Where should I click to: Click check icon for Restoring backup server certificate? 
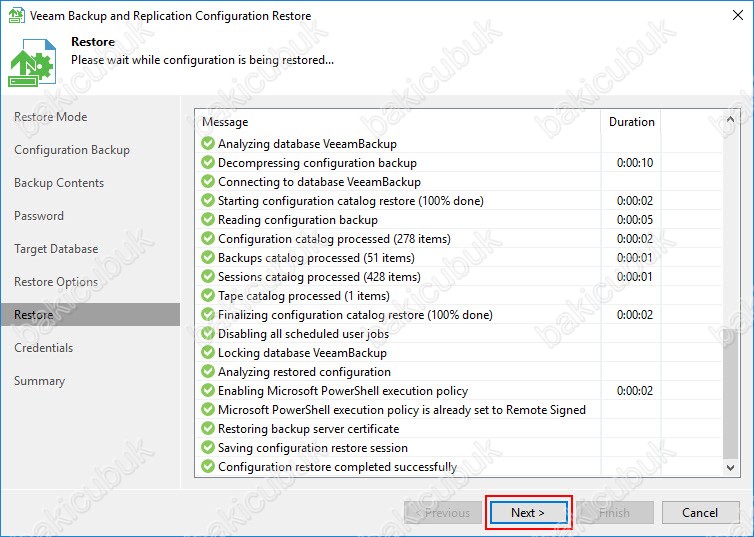(208, 428)
